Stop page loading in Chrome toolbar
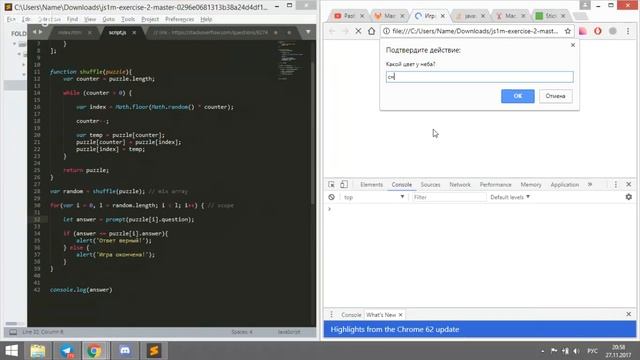640x360 pixels. tap(358, 31)
